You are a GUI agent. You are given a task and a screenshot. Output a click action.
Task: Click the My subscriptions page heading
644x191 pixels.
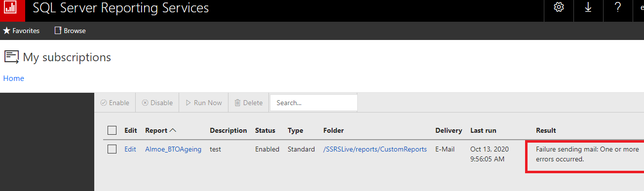(67, 57)
